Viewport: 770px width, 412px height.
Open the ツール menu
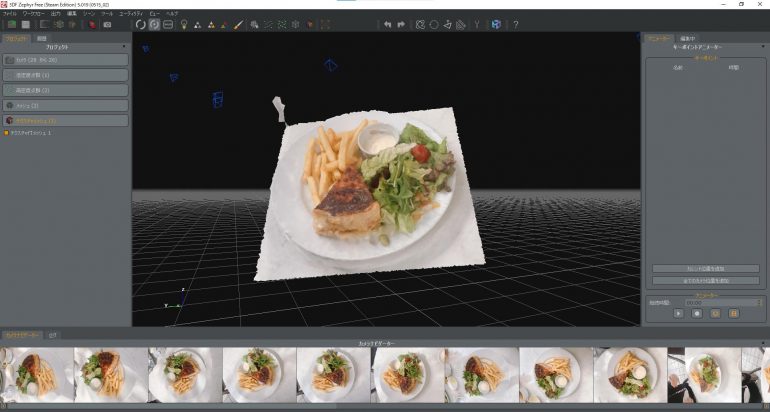tap(107, 14)
